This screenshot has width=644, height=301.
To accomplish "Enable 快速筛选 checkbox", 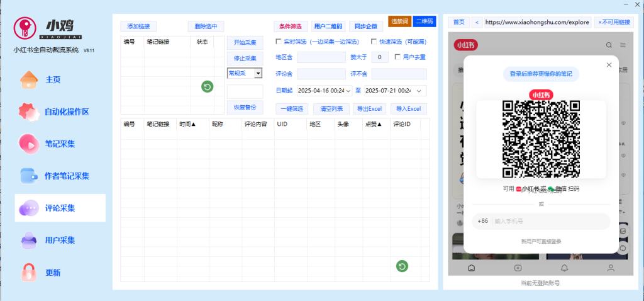I will point(374,42).
